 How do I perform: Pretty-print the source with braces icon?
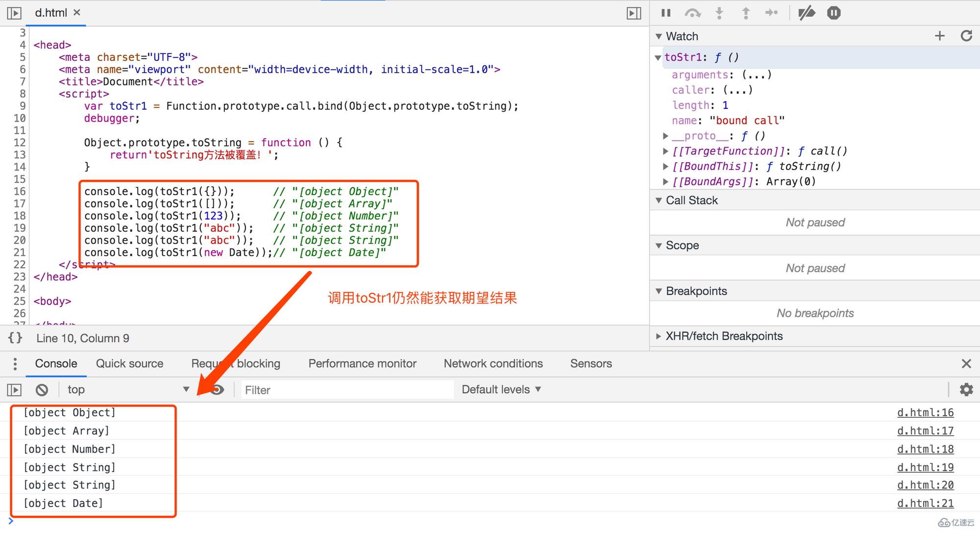tap(15, 338)
